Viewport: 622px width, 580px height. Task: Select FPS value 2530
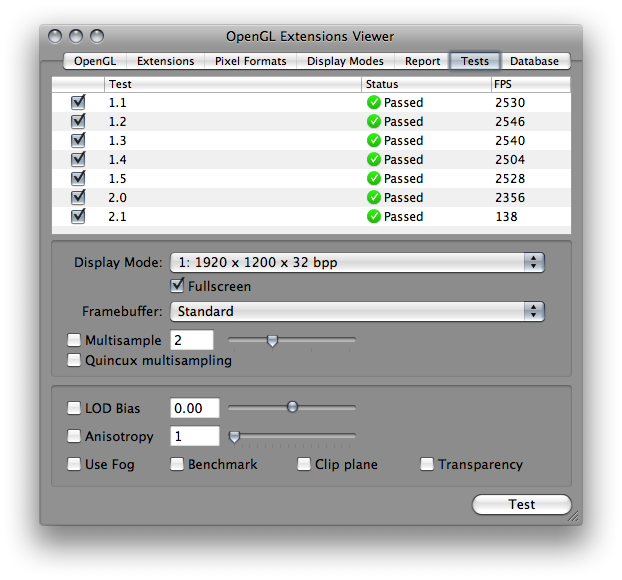[x=510, y=102]
